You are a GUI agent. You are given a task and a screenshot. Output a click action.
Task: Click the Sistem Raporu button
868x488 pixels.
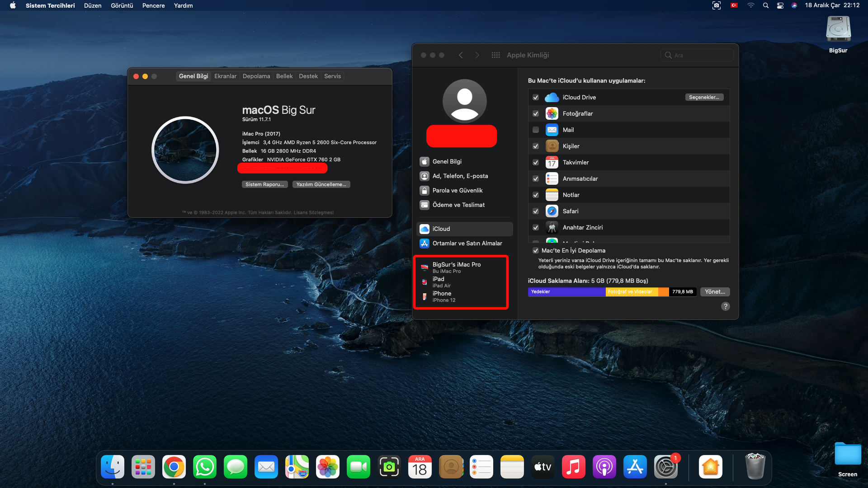click(x=264, y=184)
